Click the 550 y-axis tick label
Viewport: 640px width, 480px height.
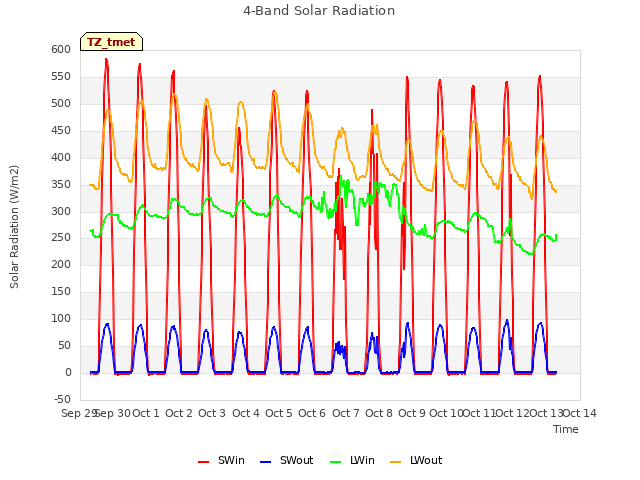(x=61, y=76)
